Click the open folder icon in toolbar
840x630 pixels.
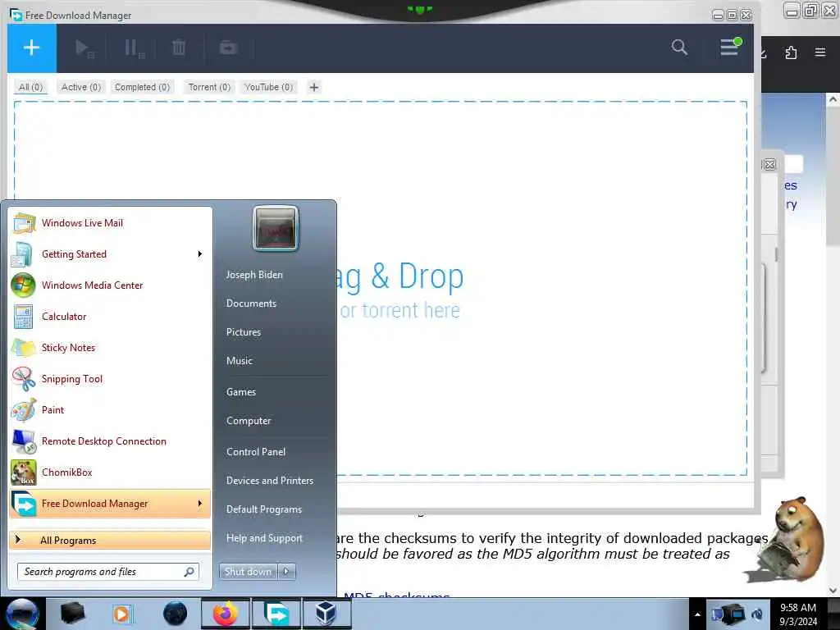[229, 48]
